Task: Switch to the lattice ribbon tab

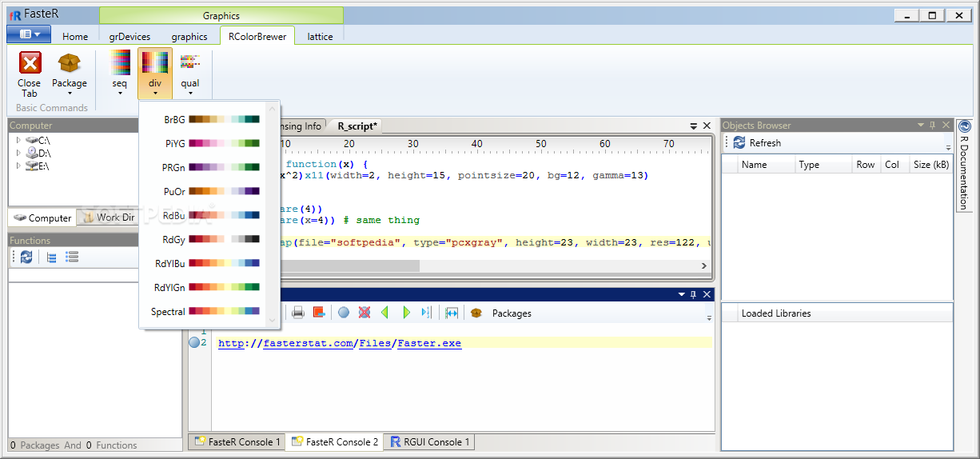Action: click(321, 36)
